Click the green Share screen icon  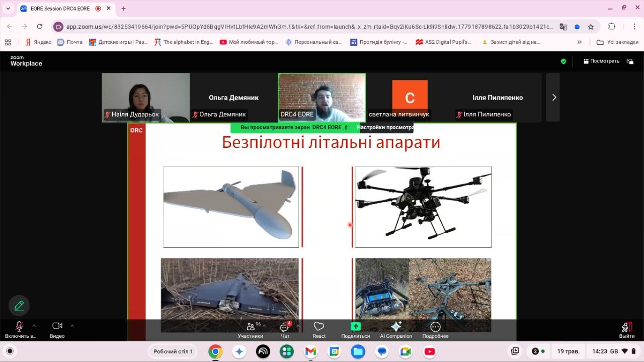coord(355,326)
